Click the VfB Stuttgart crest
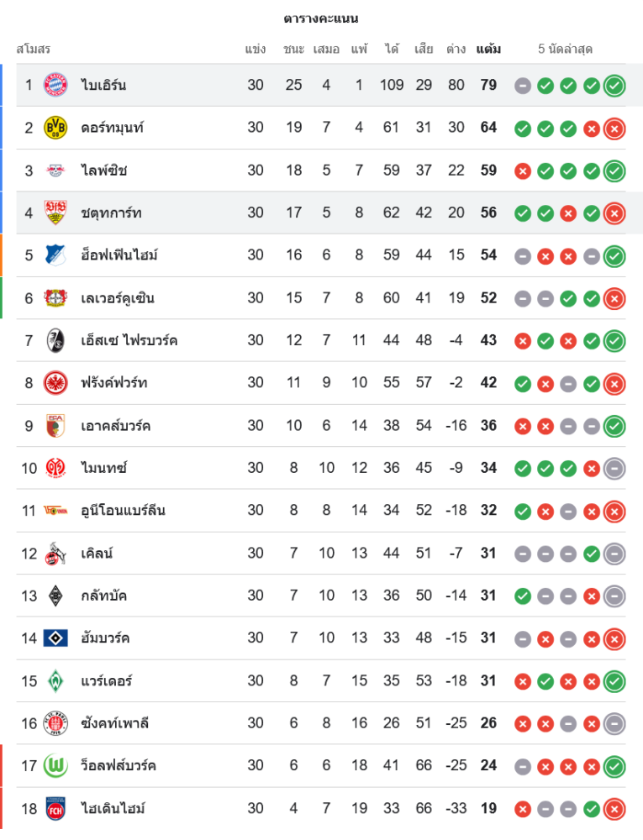The image size is (643, 840). [x=55, y=213]
